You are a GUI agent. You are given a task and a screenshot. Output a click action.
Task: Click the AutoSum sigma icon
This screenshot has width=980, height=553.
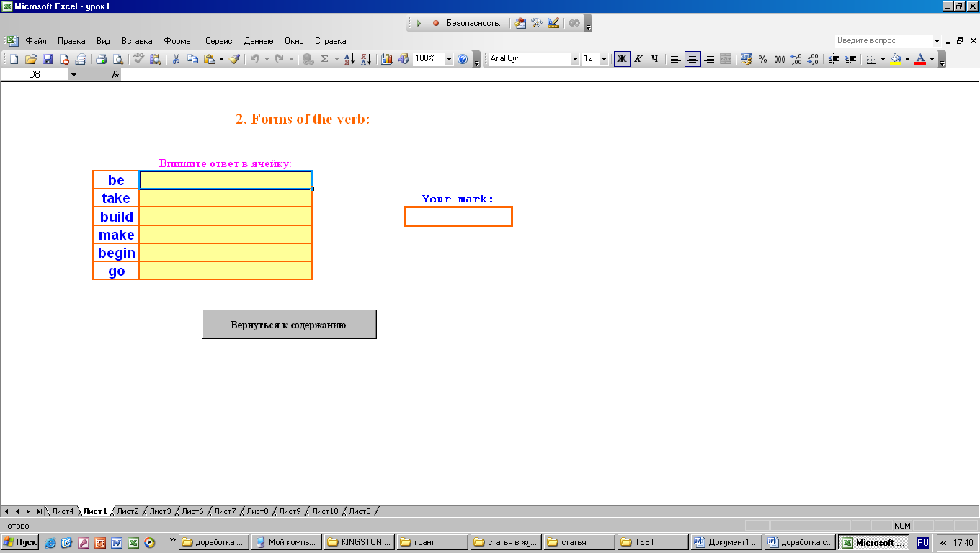(325, 59)
